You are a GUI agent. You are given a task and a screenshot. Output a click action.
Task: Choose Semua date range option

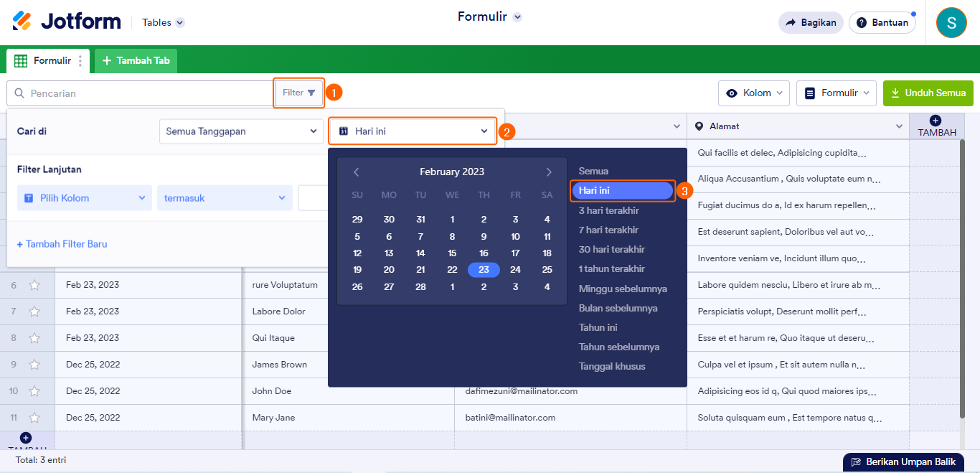point(594,172)
